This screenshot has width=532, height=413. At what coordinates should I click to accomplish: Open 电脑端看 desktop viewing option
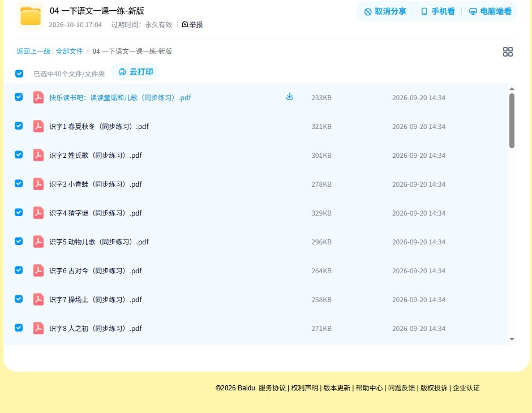click(x=490, y=11)
